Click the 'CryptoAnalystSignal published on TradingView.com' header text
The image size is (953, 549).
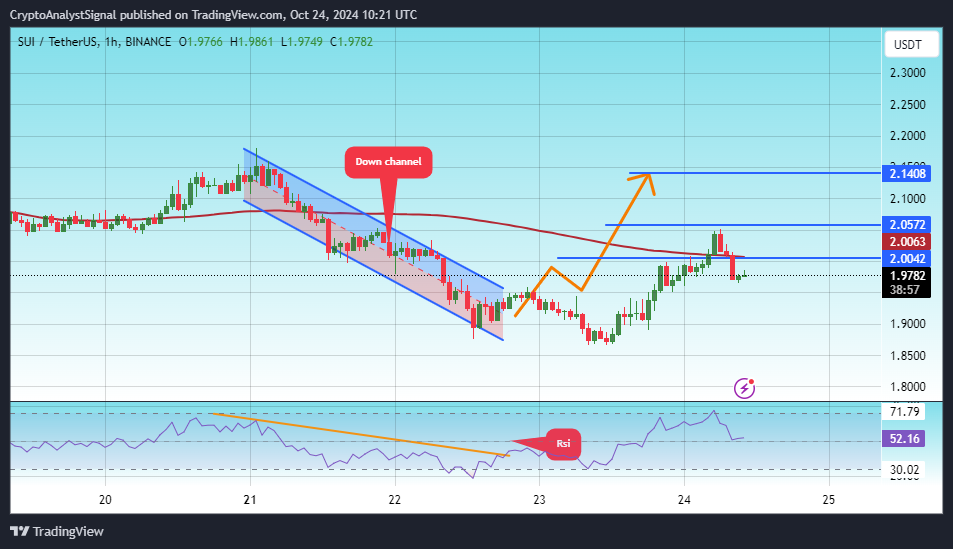pyautogui.click(x=146, y=15)
